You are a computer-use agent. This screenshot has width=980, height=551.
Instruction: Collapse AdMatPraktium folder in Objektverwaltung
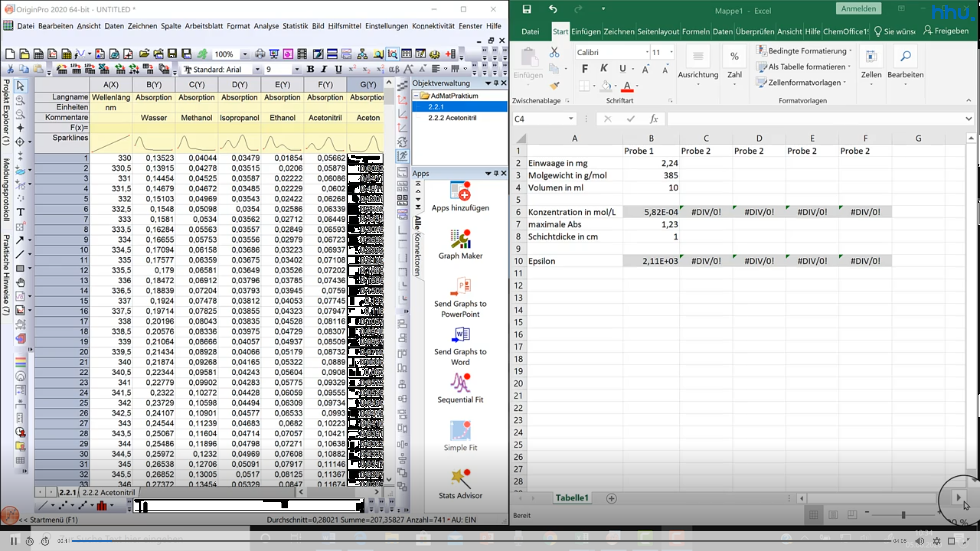coord(416,96)
